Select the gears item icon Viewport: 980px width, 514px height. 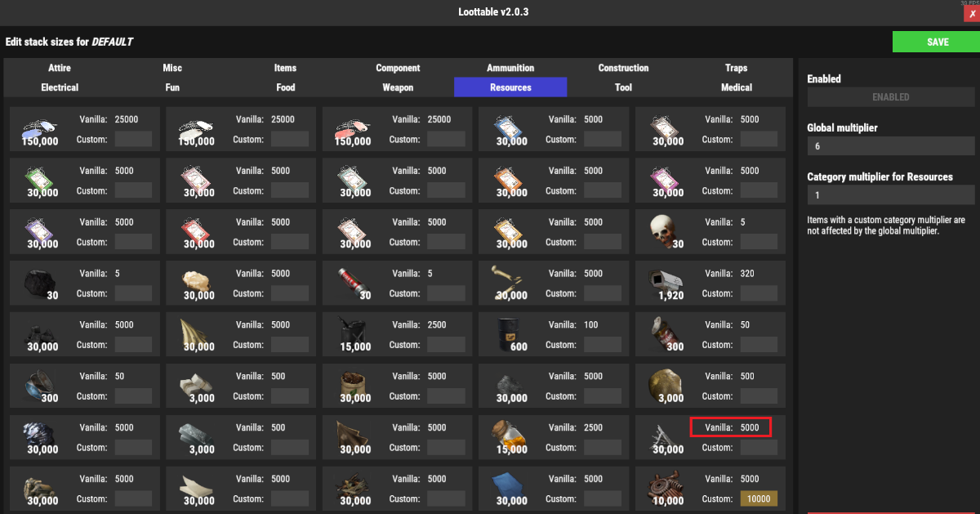tap(665, 486)
